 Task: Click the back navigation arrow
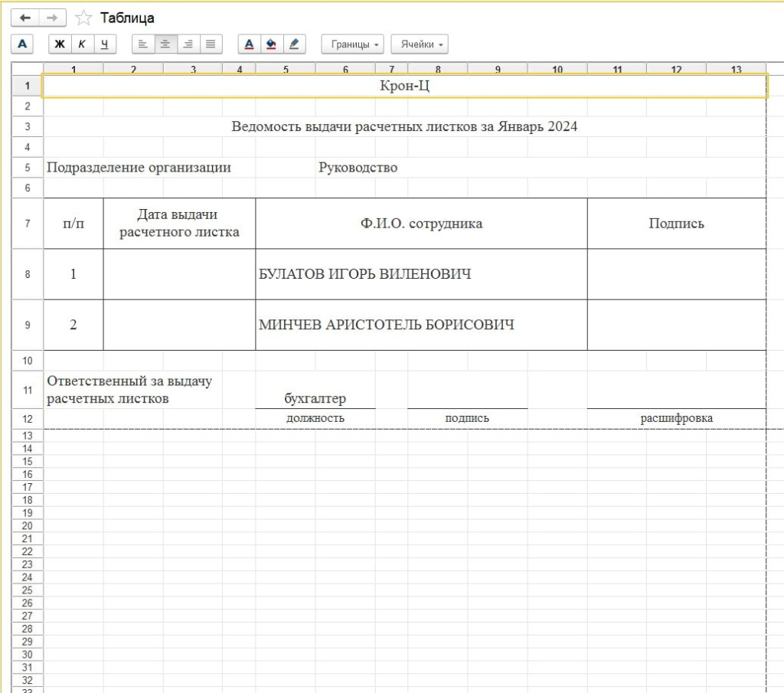click(x=25, y=18)
